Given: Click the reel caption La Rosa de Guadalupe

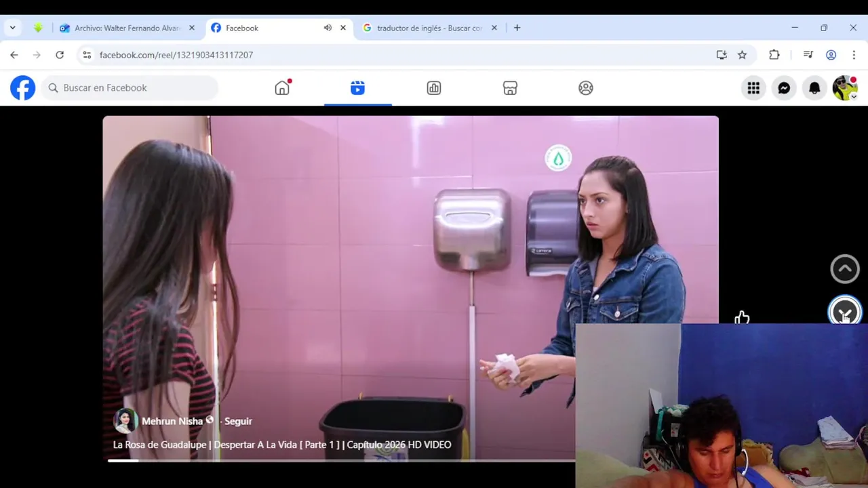Looking at the screenshot, I should 282,445.
